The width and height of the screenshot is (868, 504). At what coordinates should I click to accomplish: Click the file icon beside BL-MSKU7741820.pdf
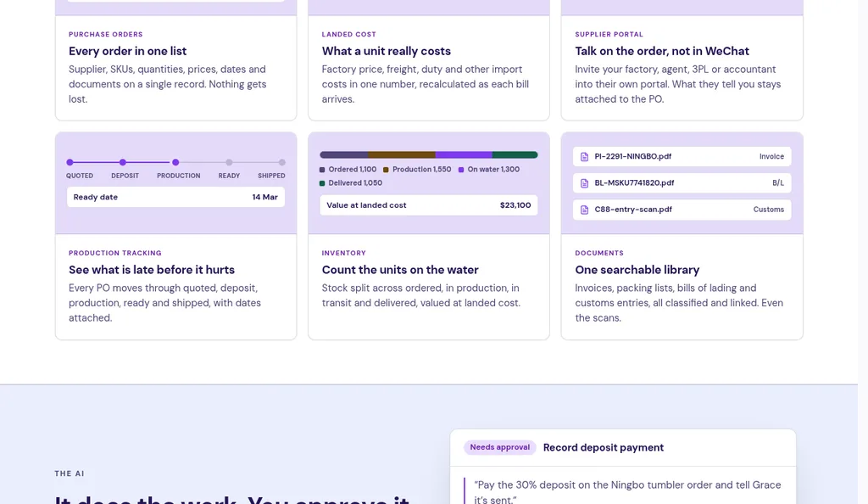click(584, 183)
